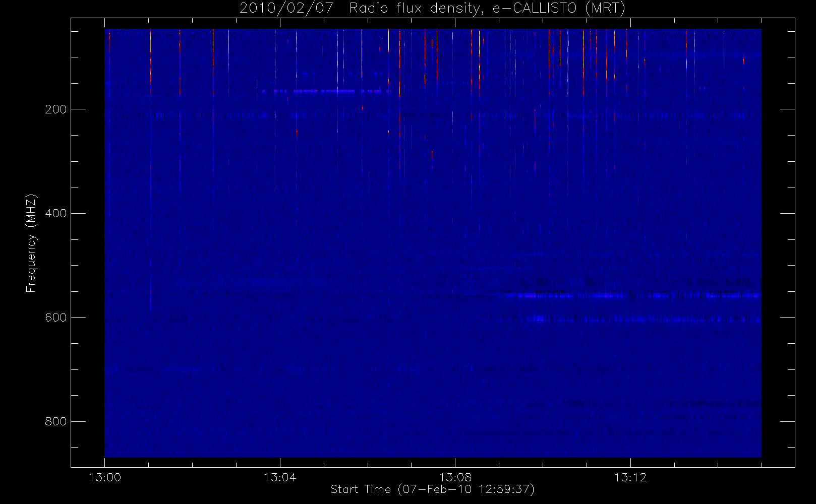Click the plot title mentioning e-CALLISTO (MRT)

click(432, 9)
